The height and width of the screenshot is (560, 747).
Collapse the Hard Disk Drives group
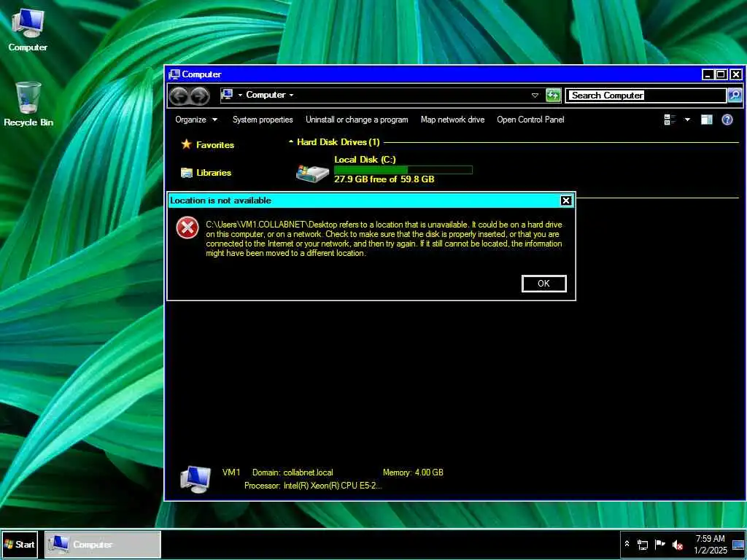coord(290,142)
